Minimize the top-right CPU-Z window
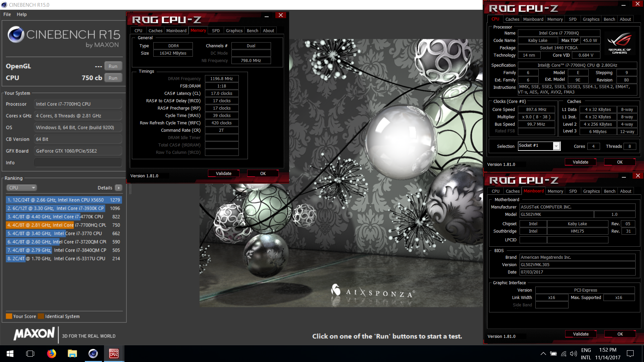 click(x=624, y=4)
